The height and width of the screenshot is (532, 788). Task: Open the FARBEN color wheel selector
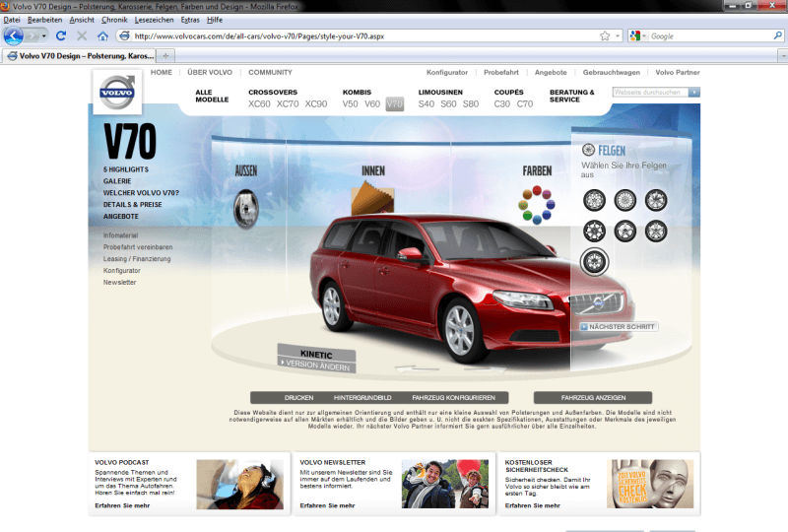536,205
